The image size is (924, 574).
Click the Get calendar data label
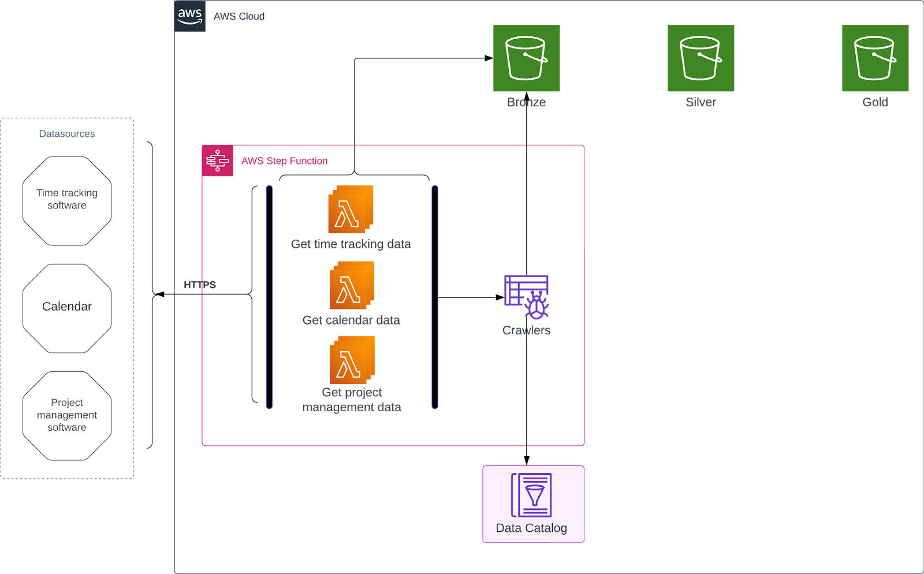point(351,320)
